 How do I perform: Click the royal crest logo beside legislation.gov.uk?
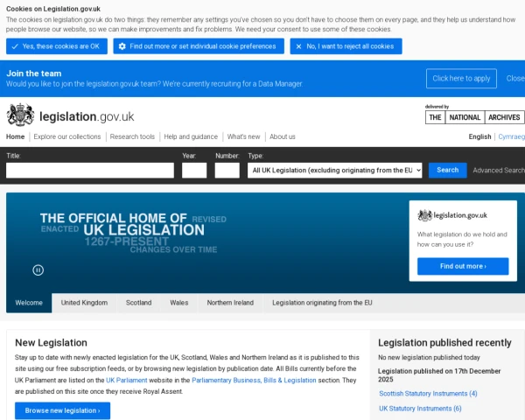[x=20, y=115]
